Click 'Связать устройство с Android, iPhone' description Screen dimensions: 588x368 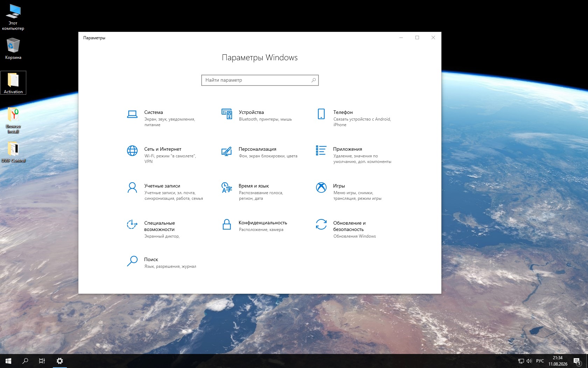[x=362, y=122]
